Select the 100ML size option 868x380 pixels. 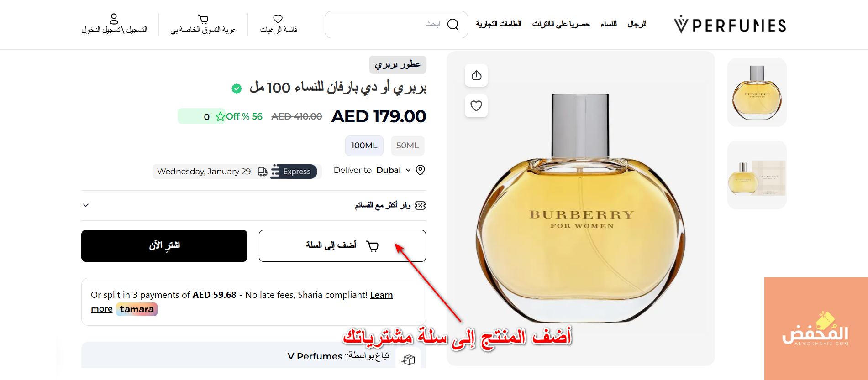pos(364,146)
